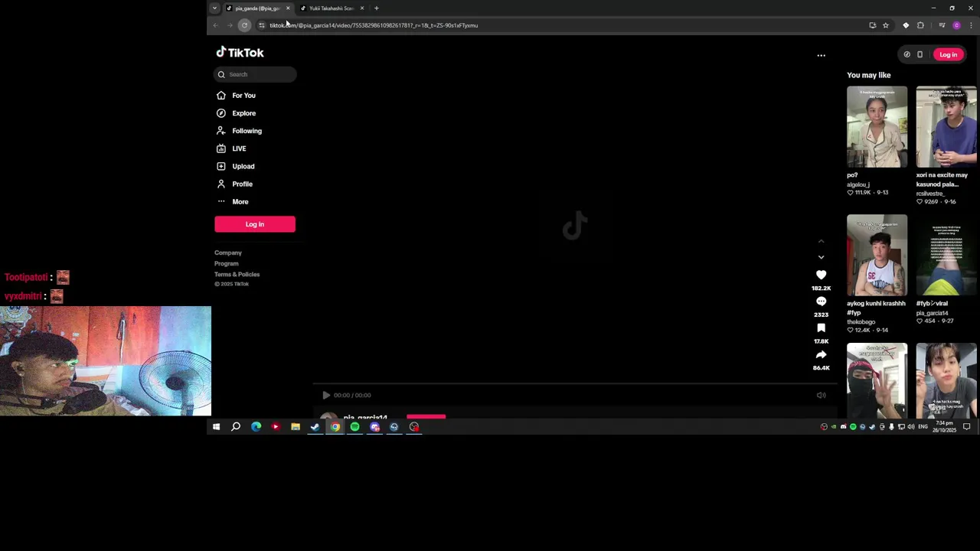
Task: Open the Chrome profile avatar
Action: point(956,25)
